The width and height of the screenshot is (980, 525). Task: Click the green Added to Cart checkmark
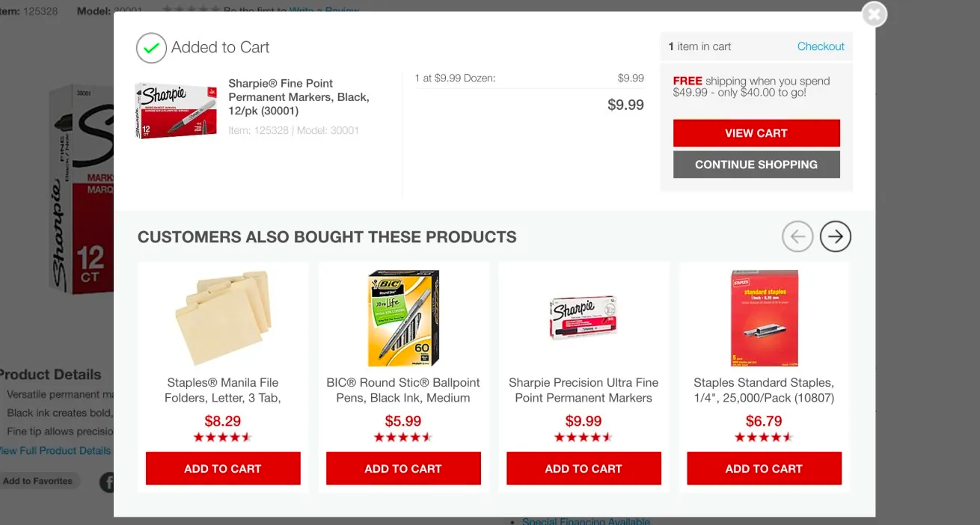pyautogui.click(x=151, y=48)
